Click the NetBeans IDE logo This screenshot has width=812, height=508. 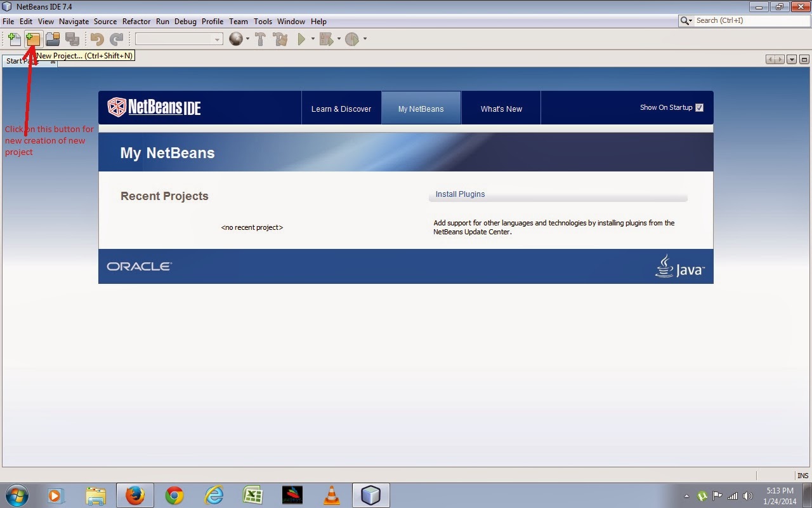pyautogui.click(x=154, y=107)
